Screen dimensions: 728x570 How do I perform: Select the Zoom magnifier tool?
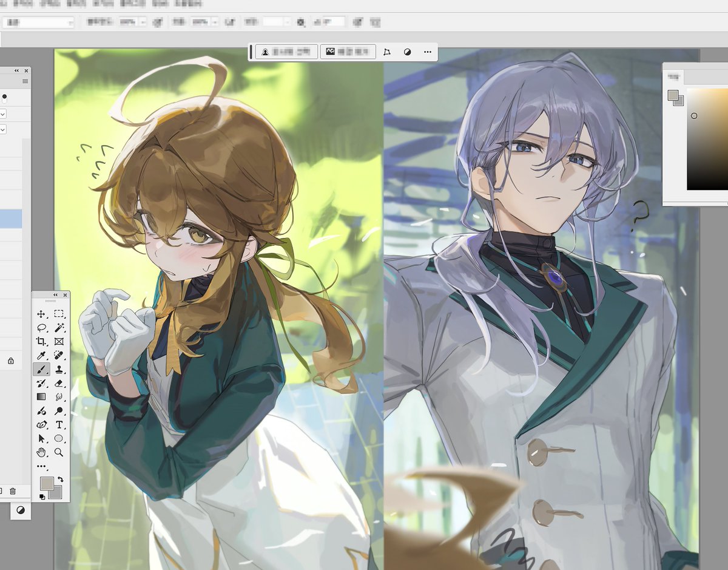59,452
